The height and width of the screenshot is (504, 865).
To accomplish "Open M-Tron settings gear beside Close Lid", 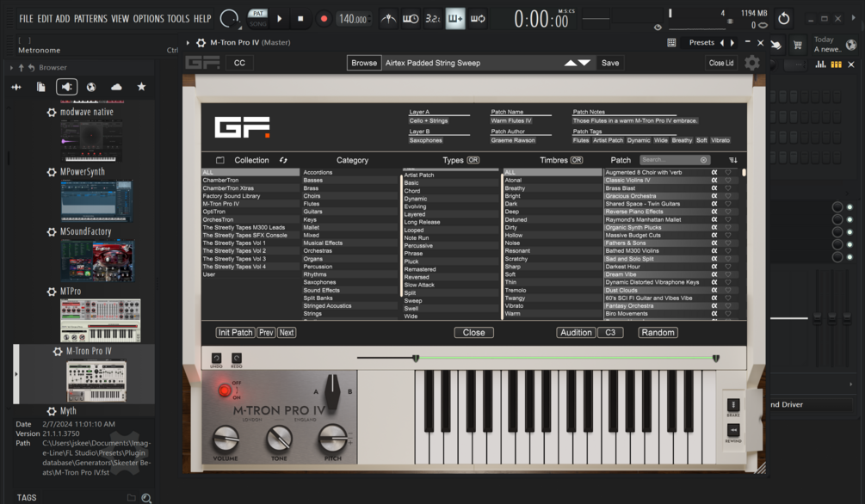I will [x=752, y=63].
